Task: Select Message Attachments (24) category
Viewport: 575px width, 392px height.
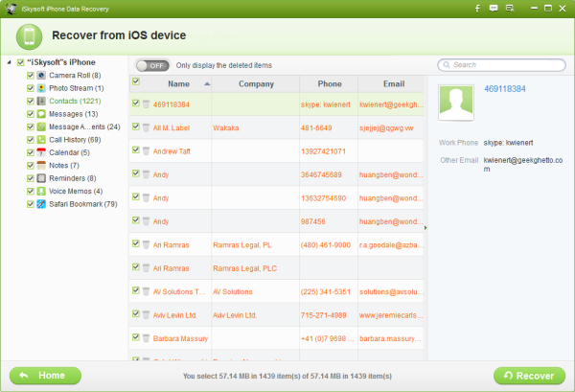Action: tap(84, 127)
